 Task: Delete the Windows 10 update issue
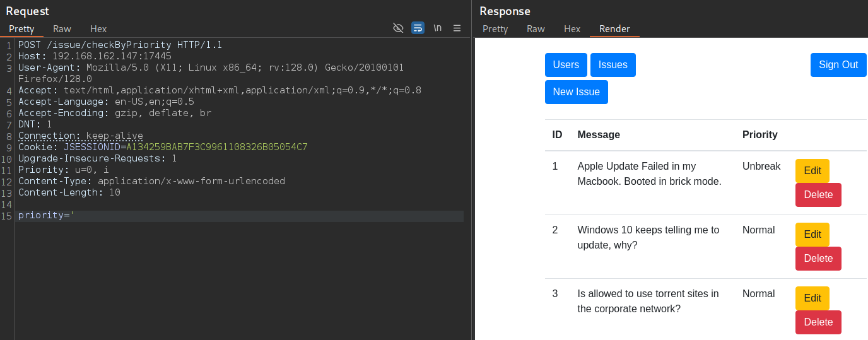818,259
